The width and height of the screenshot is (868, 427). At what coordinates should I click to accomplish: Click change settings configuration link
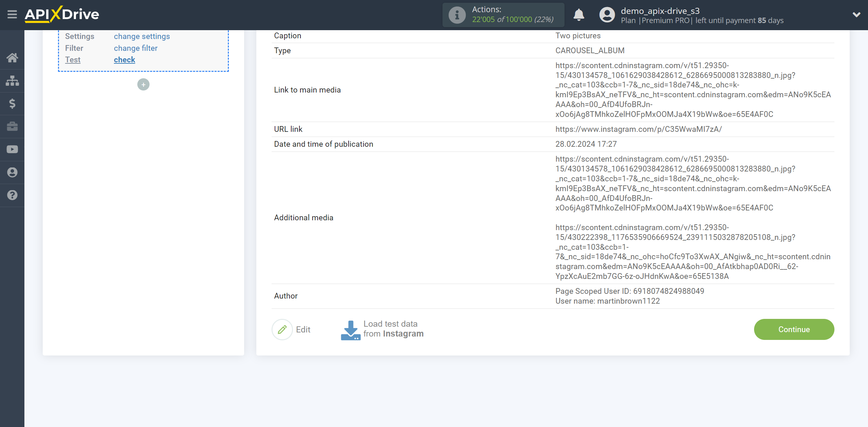[142, 36]
